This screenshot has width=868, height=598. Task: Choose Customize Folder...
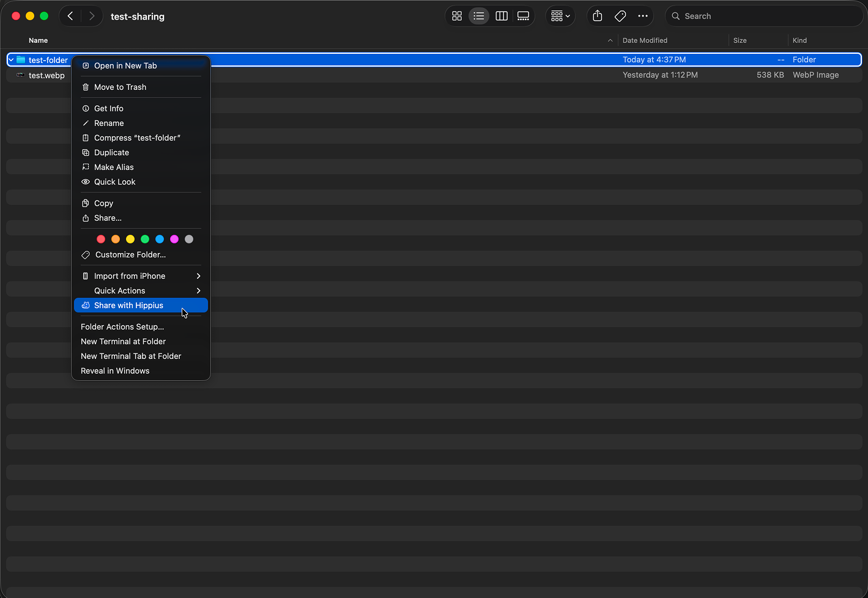pyautogui.click(x=141, y=254)
